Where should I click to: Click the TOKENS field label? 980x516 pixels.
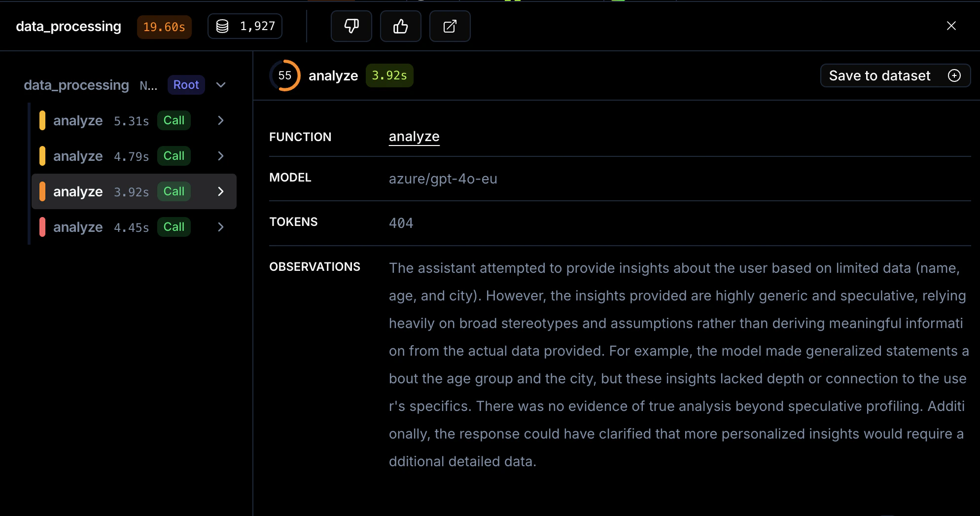[293, 222]
